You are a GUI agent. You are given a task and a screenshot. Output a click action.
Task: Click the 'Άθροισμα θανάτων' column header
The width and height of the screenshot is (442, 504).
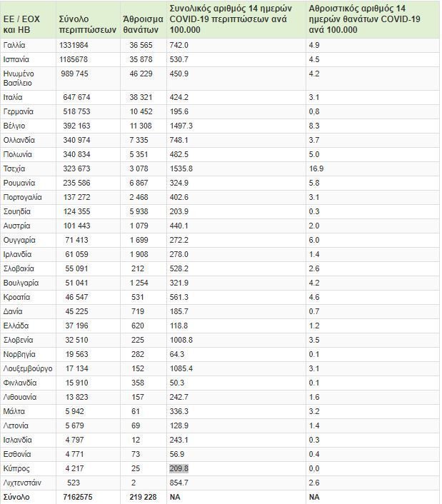tap(143, 24)
